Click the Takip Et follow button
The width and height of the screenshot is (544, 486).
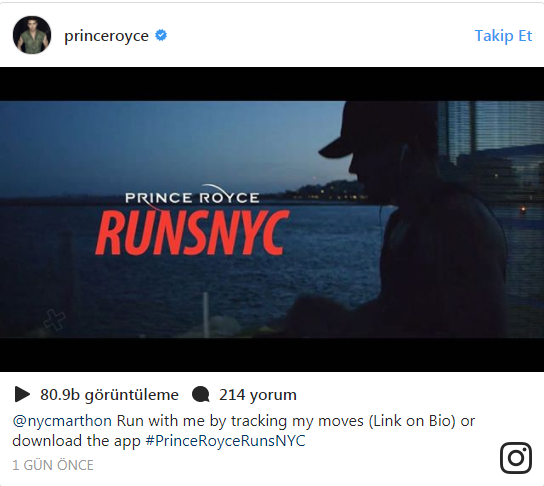[503, 36]
